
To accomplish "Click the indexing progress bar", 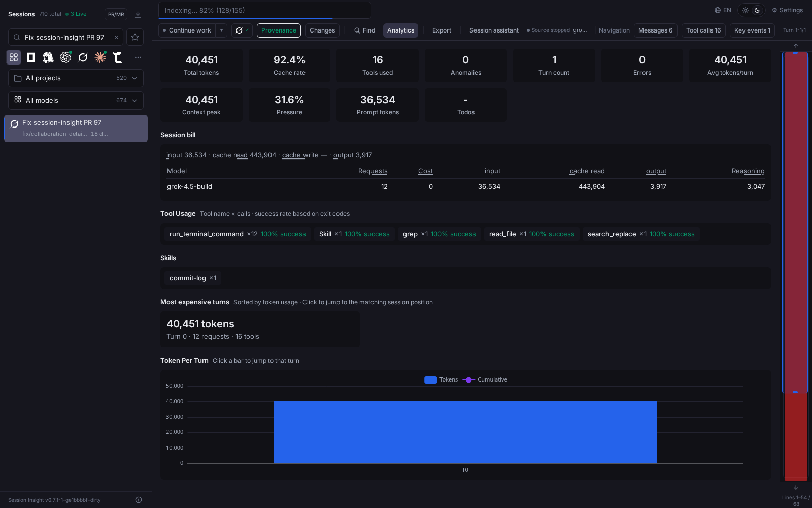I will (264, 10).
